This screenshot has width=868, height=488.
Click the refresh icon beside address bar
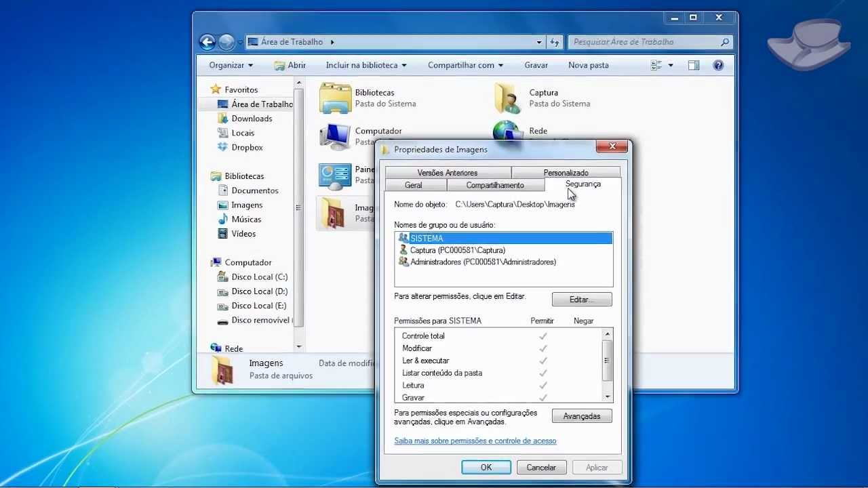[555, 42]
